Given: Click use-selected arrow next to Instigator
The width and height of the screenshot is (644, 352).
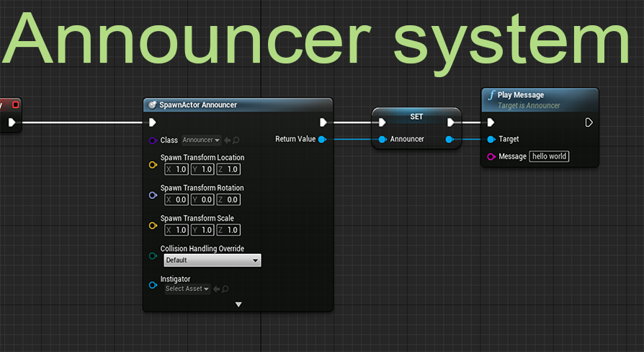Looking at the screenshot, I should (216, 289).
